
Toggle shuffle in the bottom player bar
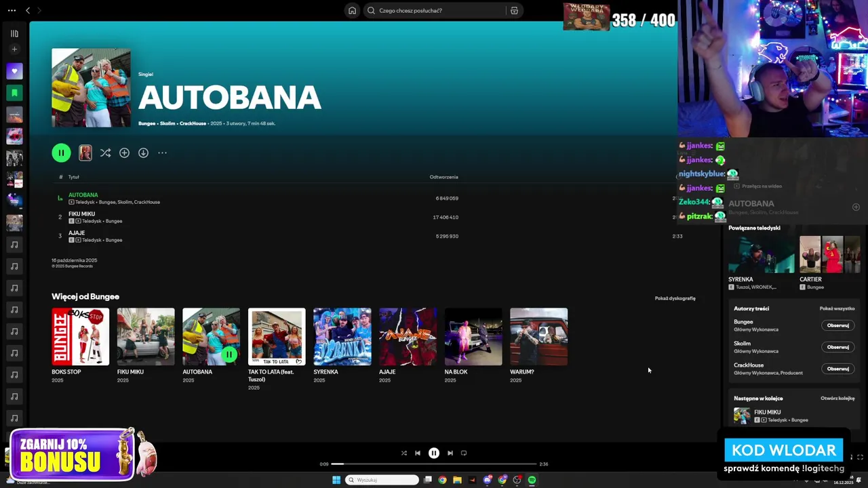tap(404, 453)
